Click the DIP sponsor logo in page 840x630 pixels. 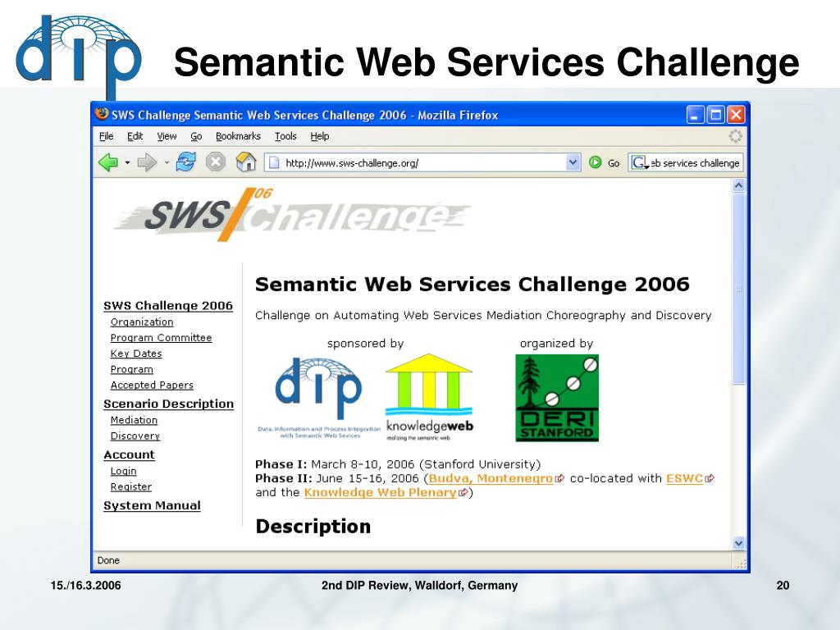point(319,399)
